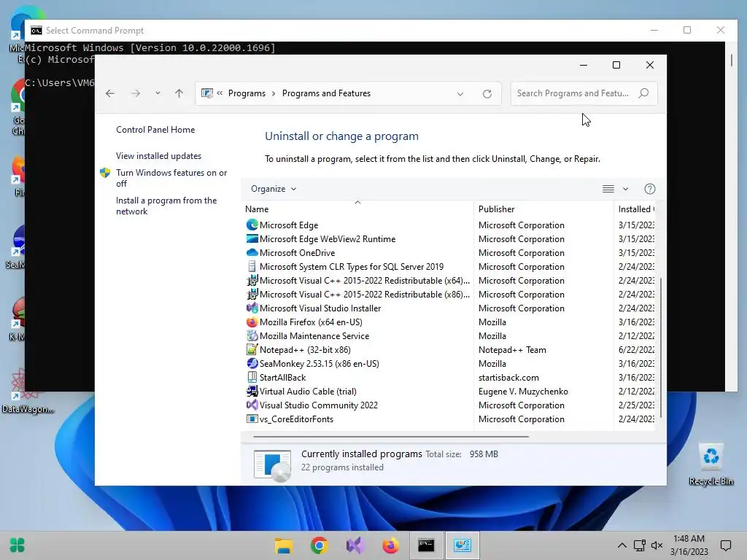The height and width of the screenshot is (560, 747).
Task: Open Firefox from the taskbar
Action: (x=391, y=545)
